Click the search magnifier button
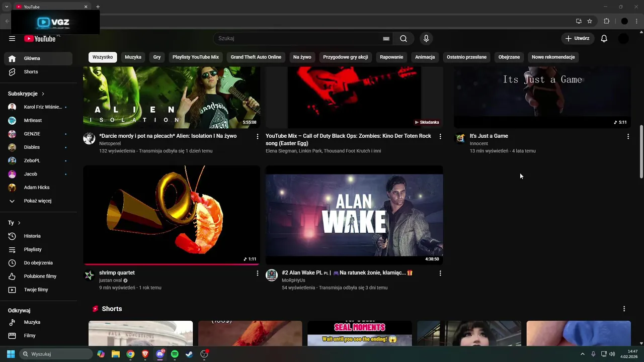The width and height of the screenshot is (644, 362). click(x=404, y=39)
